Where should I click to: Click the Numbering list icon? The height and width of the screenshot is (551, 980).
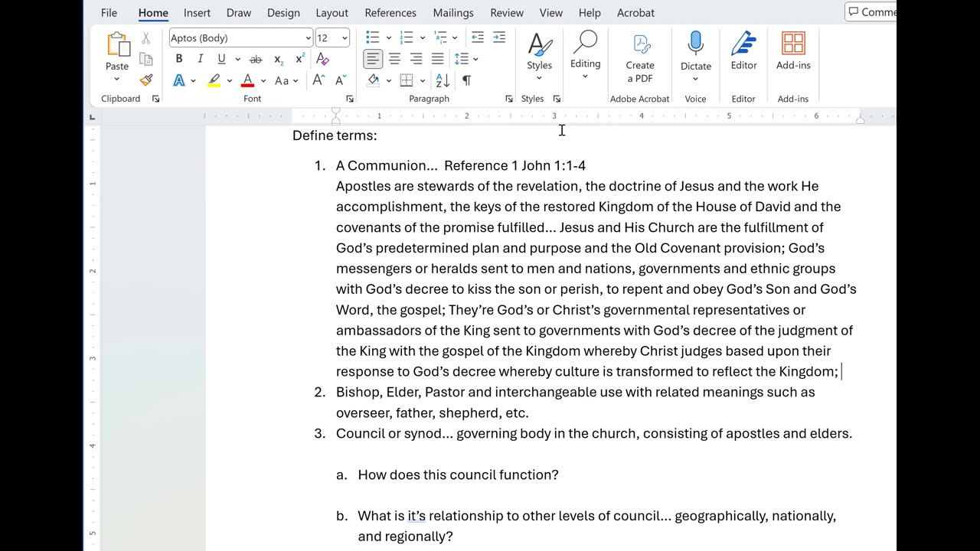pos(406,37)
